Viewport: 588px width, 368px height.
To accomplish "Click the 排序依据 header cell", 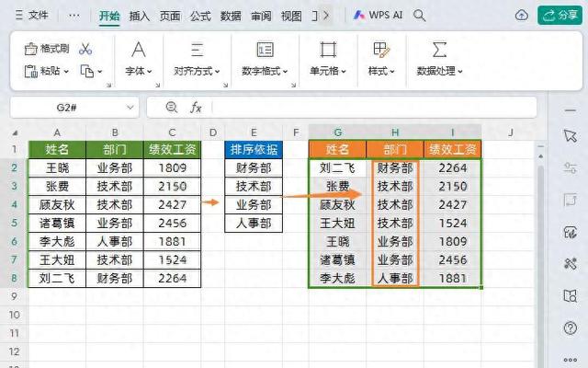I will click(x=254, y=149).
